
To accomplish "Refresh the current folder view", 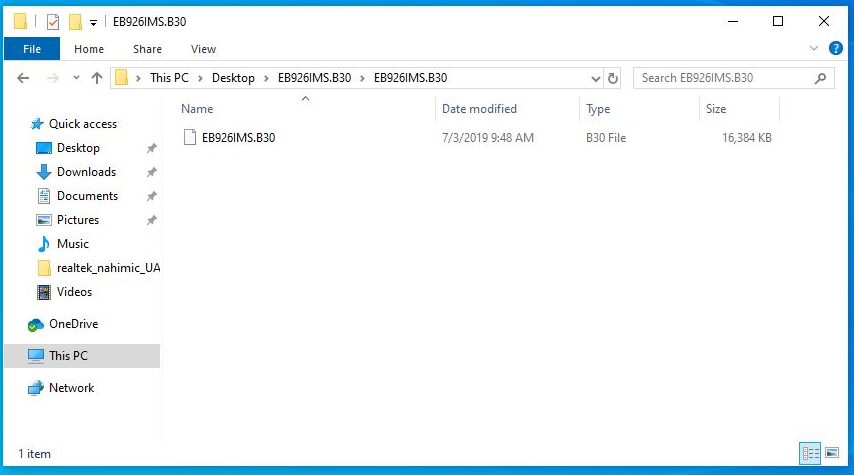I will (613, 78).
